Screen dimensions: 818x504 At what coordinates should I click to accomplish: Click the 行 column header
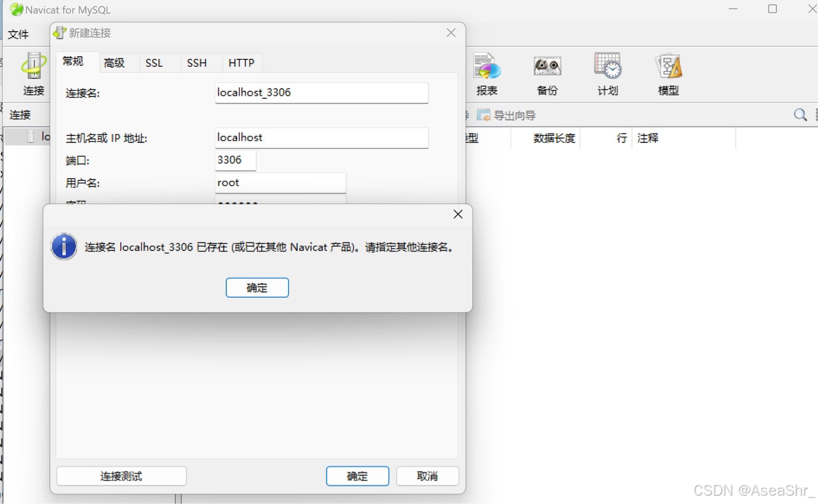pos(606,138)
